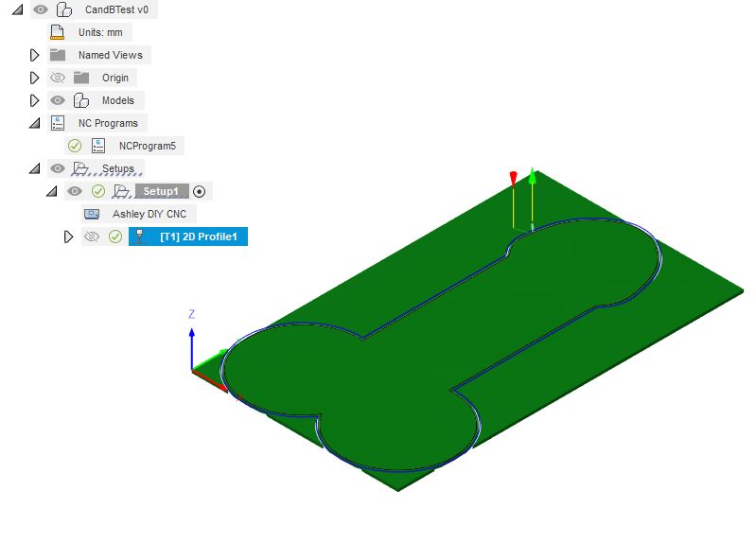Viewport: 756px width, 543px height.
Task: Toggle visibility eye of CandBTest v0
Action: [x=41, y=9]
